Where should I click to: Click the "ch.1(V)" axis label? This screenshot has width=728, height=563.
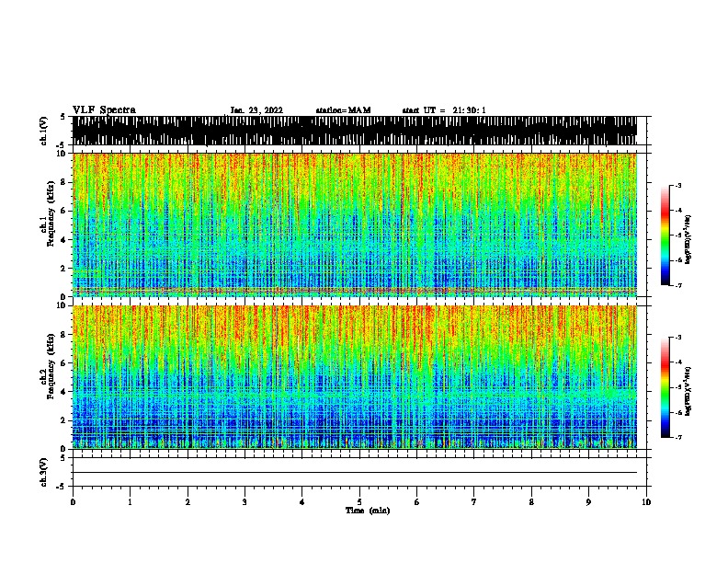tap(44, 131)
